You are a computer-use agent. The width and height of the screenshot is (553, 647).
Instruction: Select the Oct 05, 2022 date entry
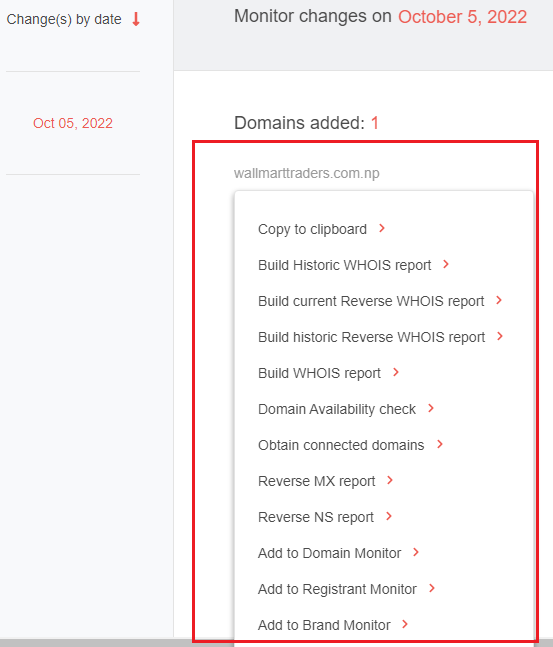click(73, 123)
